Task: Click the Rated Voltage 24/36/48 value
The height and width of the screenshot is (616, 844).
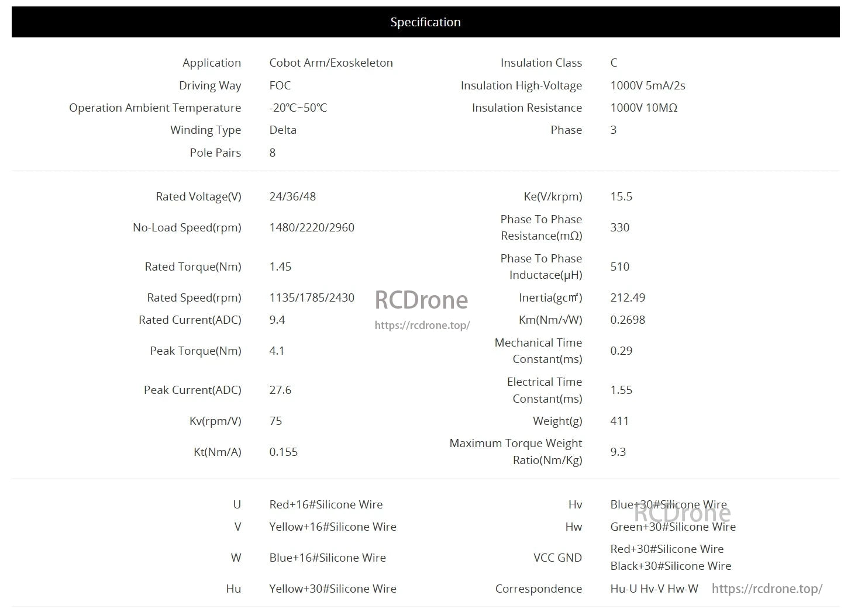Action: pyautogui.click(x=292, y=196)
